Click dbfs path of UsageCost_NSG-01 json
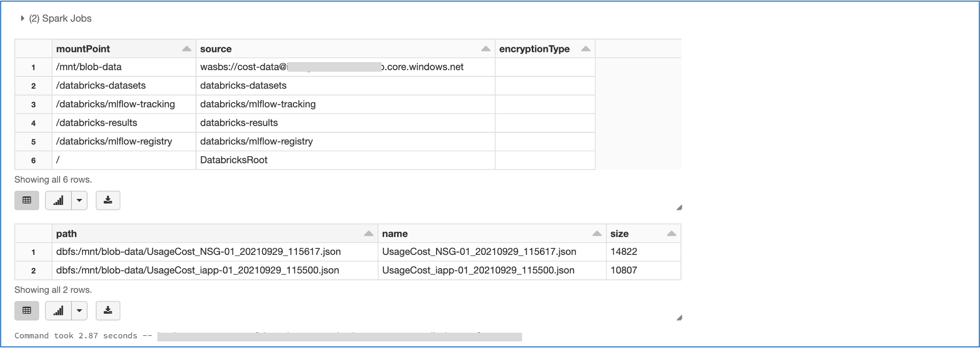980x348 pixels. (215, 252)
